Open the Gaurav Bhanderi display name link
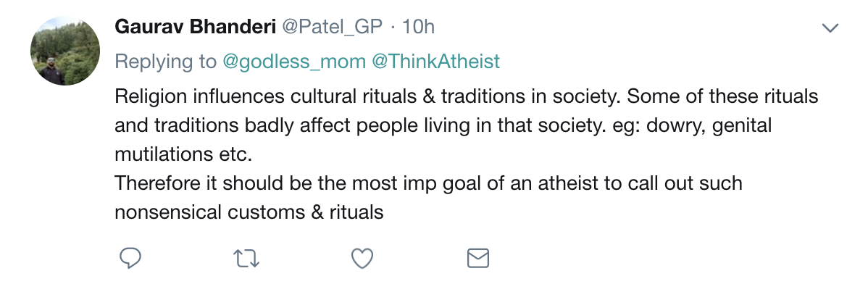868x284 pixels. (x=196, y=27)
